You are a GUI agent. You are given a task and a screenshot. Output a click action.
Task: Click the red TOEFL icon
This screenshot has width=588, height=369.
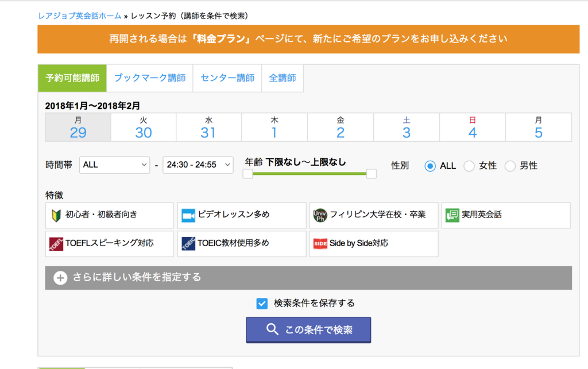pyautogui.click(x=56, y=244)
